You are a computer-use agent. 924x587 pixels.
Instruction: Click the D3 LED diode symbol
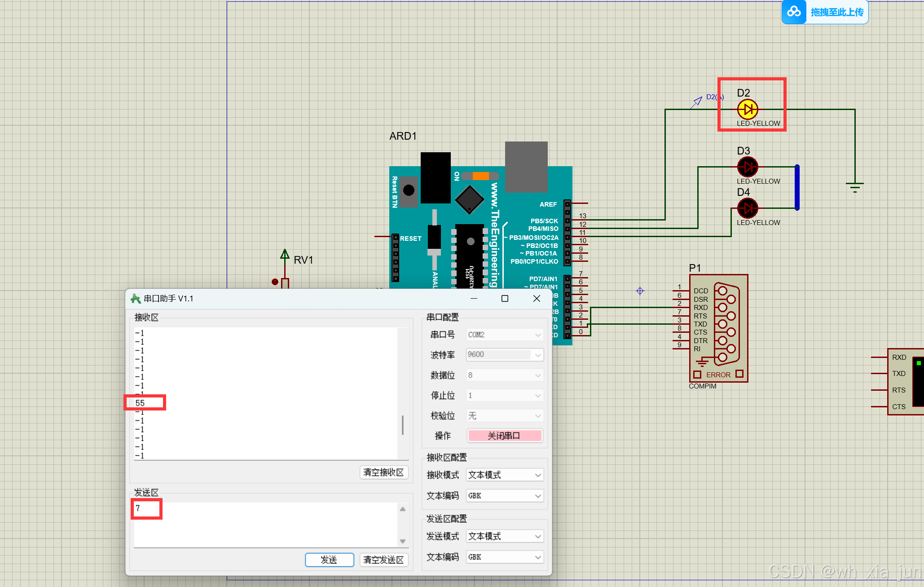pos(748,167)
